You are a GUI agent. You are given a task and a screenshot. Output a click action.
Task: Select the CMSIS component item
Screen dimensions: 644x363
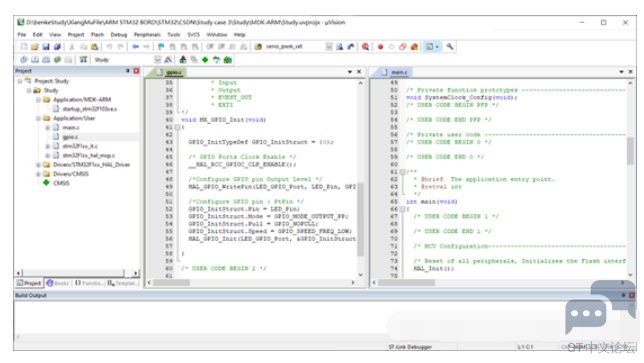[x=61, y=183]
